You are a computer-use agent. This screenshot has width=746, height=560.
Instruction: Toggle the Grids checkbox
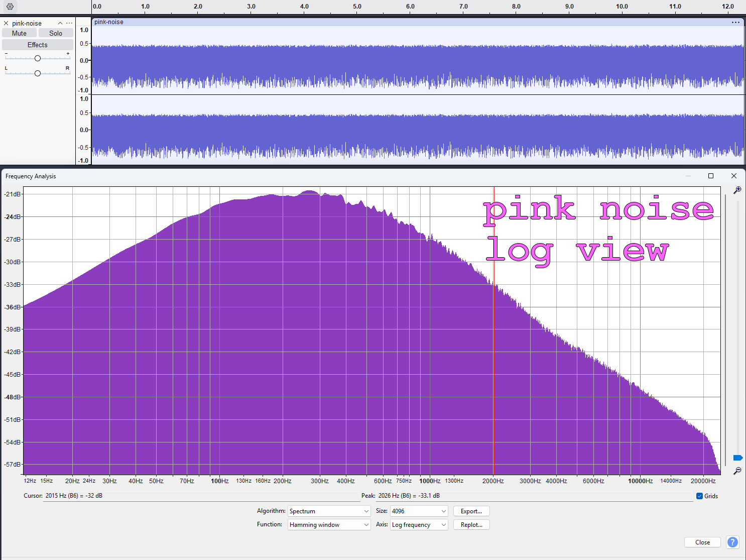pyautogui.click(x=699, y=496)
